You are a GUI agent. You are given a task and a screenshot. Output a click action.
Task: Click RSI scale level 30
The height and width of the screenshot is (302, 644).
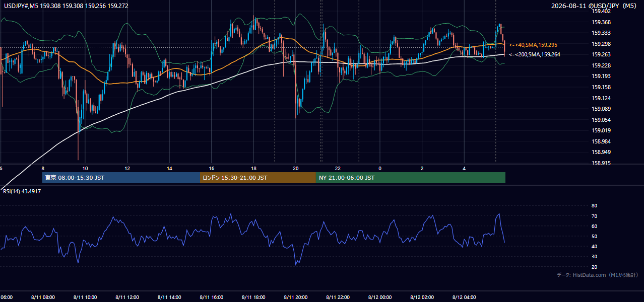click(594, 257)
